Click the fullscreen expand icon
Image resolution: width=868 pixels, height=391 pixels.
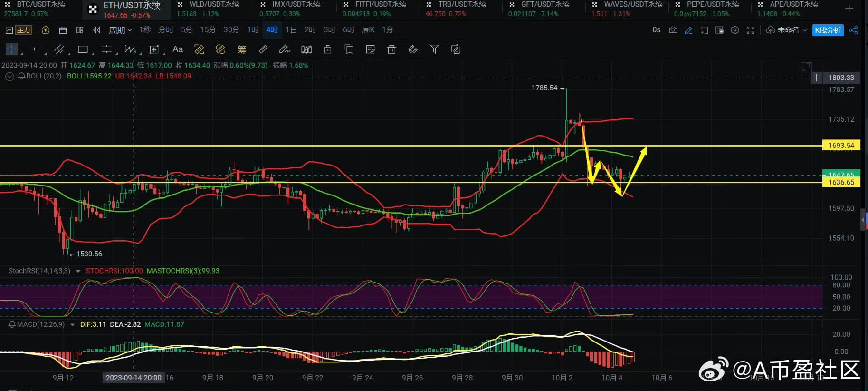pyautogui.click(x=750, y=30)
